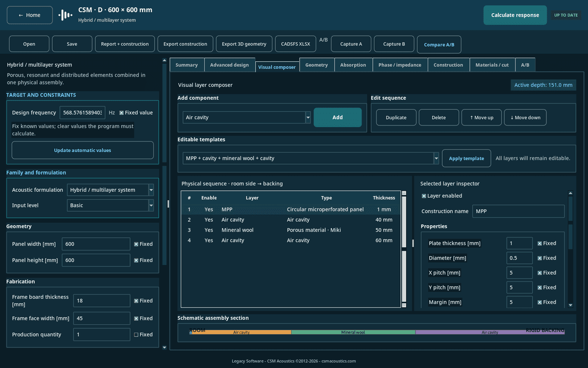Click Update automatic values
The image size is (588, 368).
point(82,150)
